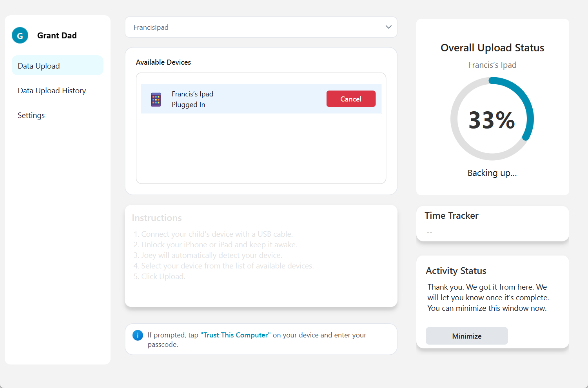
Task: Click the Time Tracker card title
Action: 452,216
